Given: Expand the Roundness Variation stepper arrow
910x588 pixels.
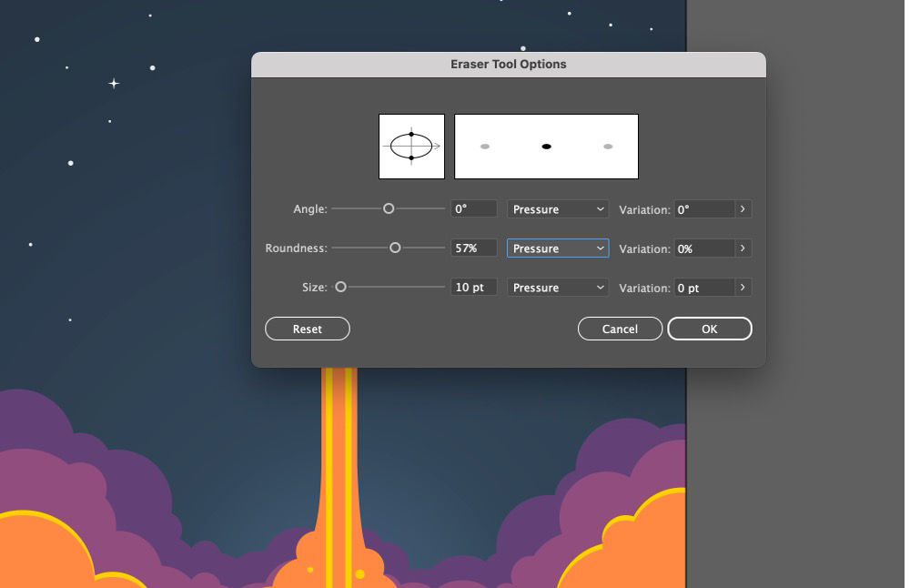Looking at the screenshot, I should pyautogui.click(x=743, y=248).
